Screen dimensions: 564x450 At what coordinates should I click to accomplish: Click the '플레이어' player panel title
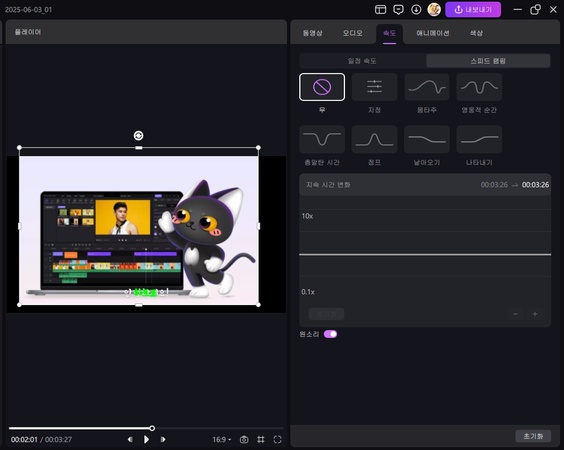28,32
